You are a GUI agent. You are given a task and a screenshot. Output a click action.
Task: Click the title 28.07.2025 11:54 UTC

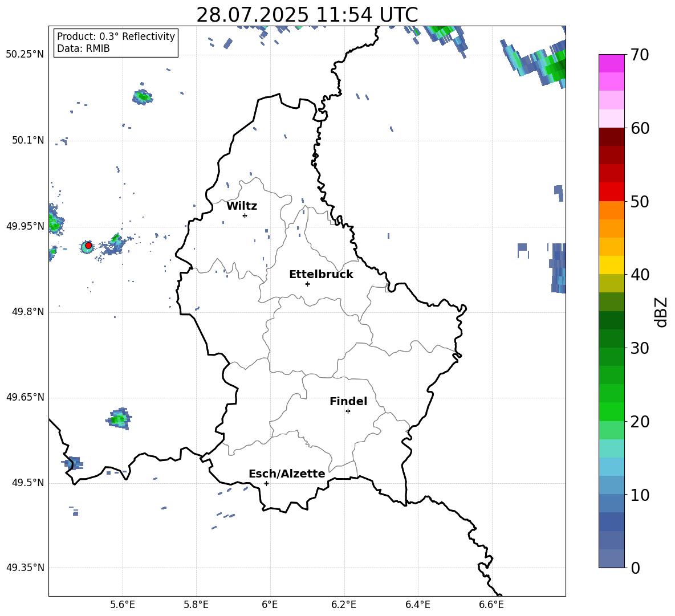pos(307,15)
